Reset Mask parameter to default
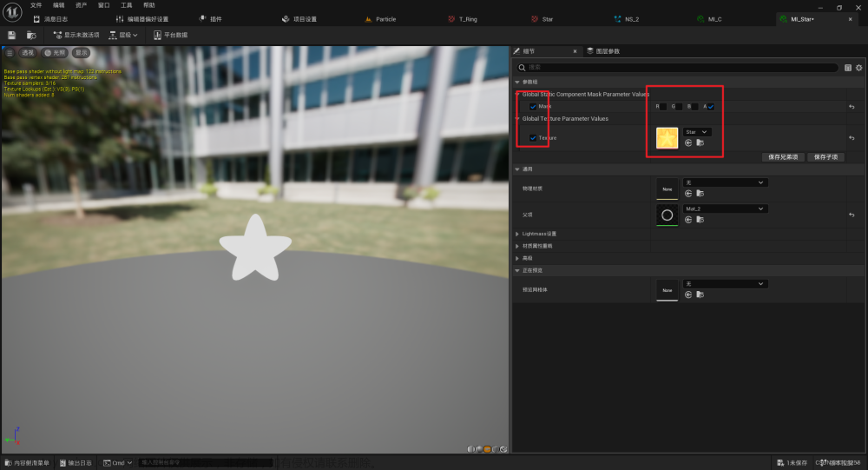The width and height of the screenshot is (868, 470). point(852,106)
